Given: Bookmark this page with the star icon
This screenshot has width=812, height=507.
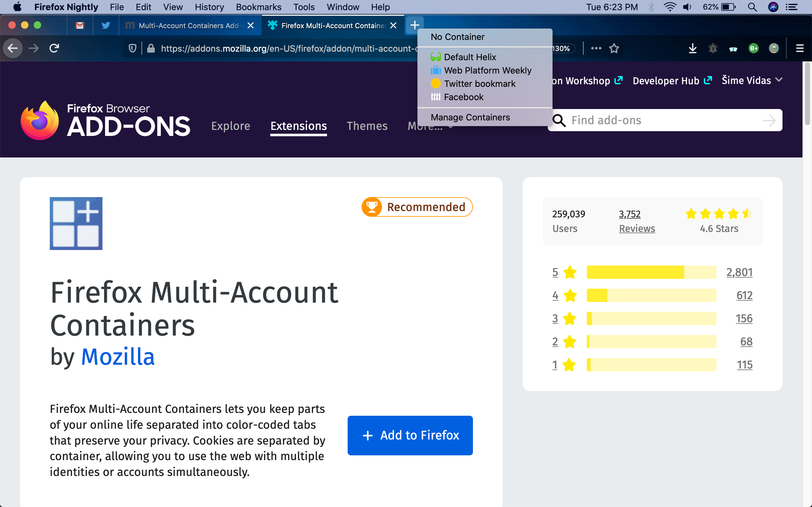Looking at the screenshot, I should (614, 48).
